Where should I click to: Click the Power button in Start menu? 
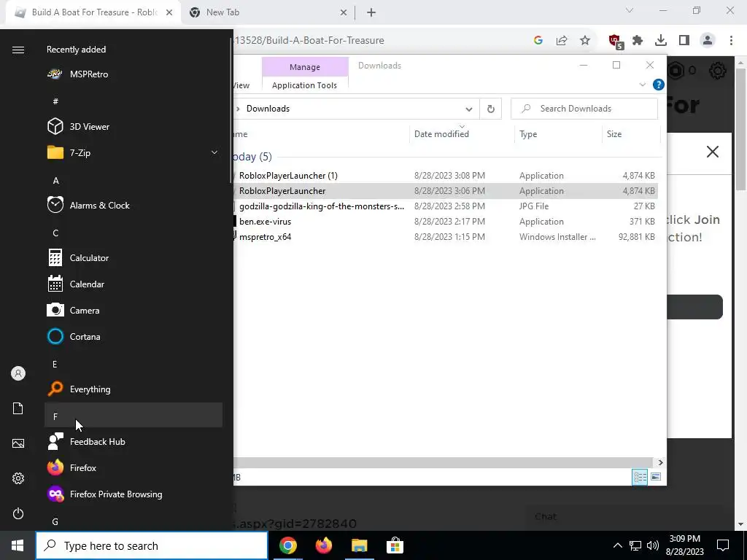coord(18,513)
